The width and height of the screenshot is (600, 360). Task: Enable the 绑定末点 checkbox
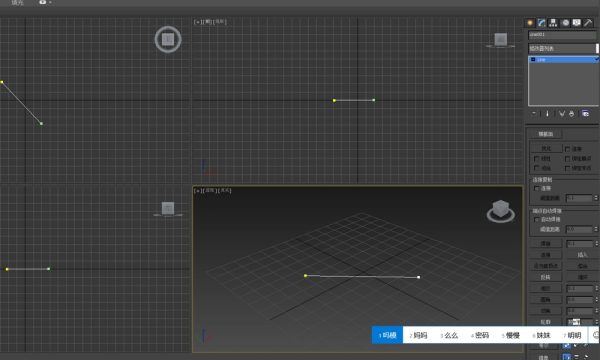coord(567,168)
